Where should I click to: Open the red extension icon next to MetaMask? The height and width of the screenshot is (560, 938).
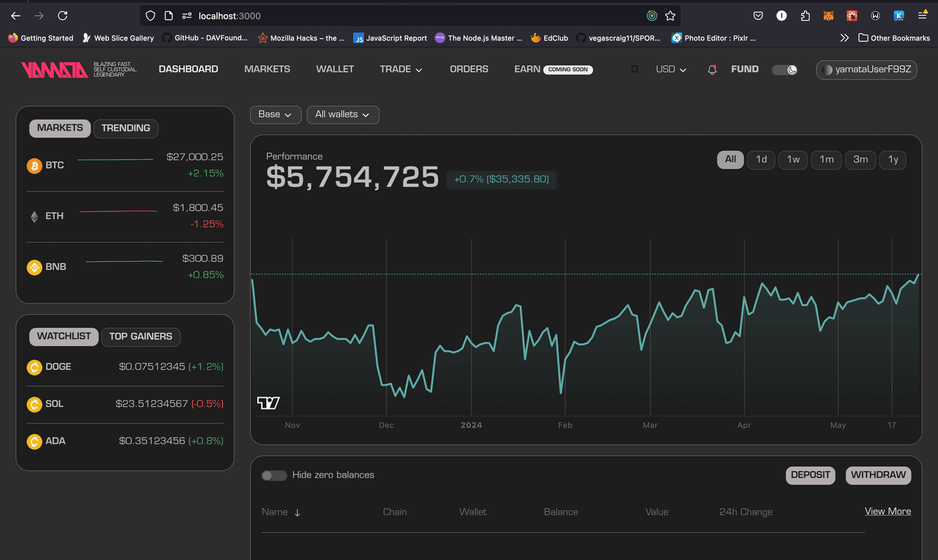852,16
